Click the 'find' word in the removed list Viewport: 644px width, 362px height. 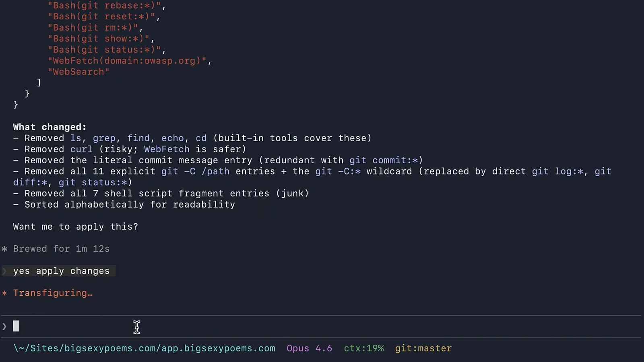(x=138, y=138)
